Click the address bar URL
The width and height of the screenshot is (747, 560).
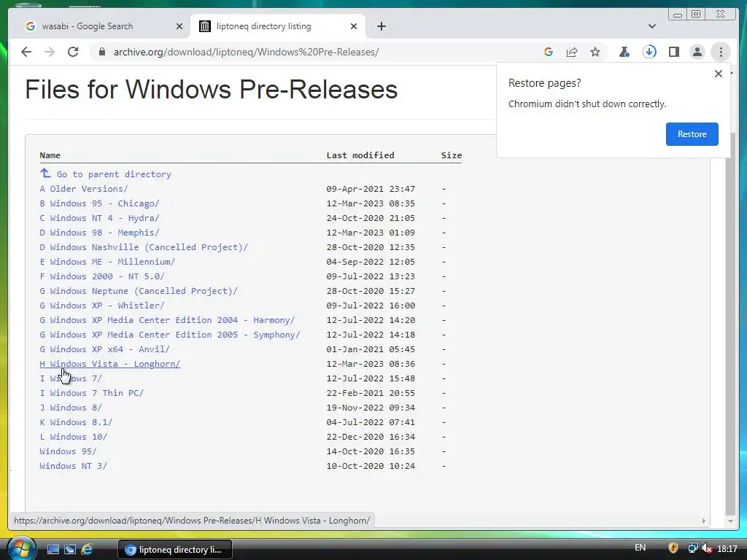246,52
